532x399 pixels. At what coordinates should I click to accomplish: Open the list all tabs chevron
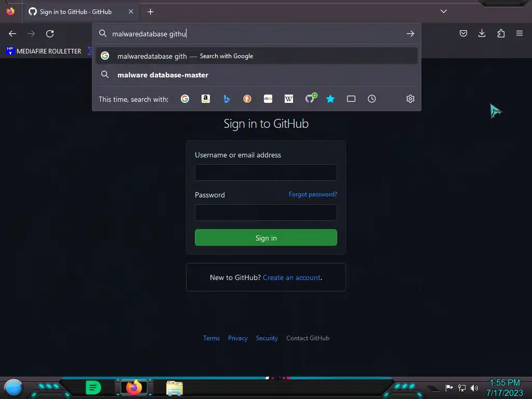click(444, 11)
